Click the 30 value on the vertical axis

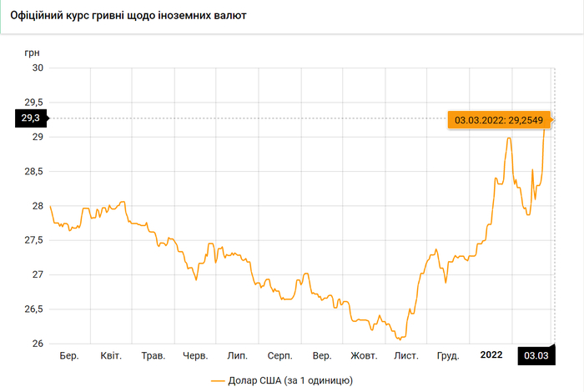click(38, 68)
